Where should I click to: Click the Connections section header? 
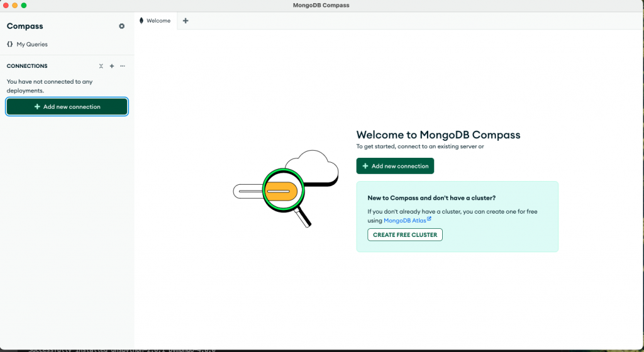pyautogui.click(x=27, y=66)
